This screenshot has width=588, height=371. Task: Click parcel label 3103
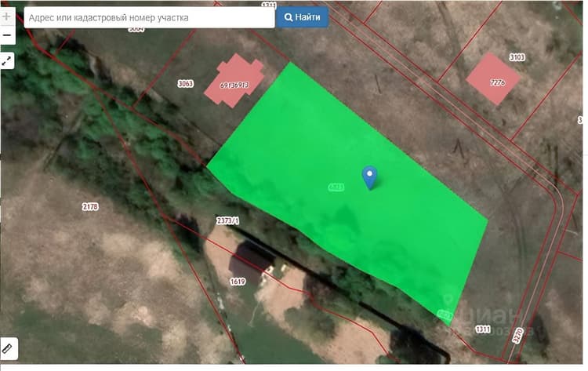pos(517,57)
